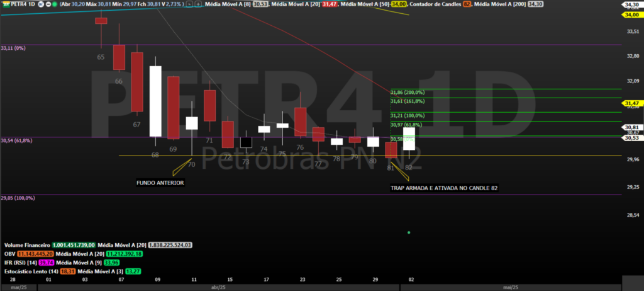The width and height of the screenshot is (644, 291).
Task: Click the orange candle counter value 82
Action: pos(467,4)
